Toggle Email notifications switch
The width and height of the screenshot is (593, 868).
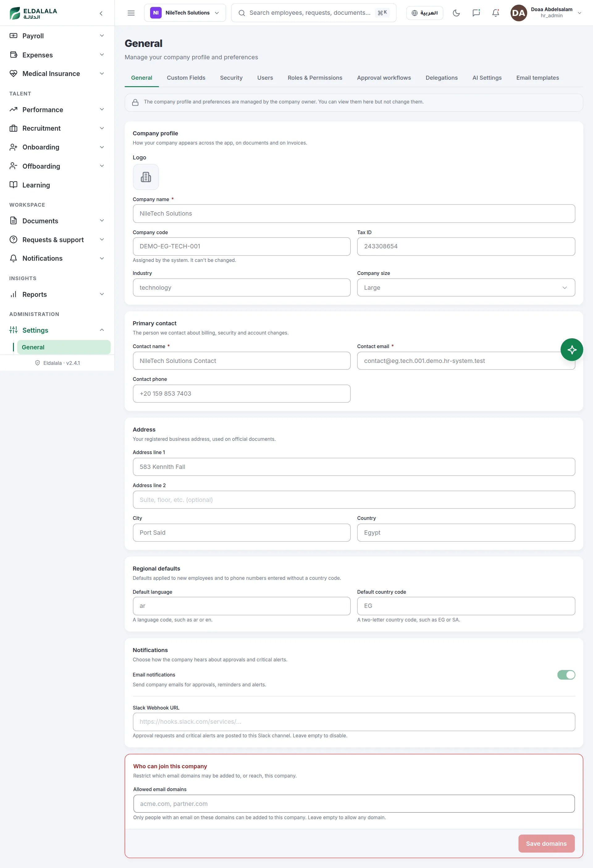point(566,675)
